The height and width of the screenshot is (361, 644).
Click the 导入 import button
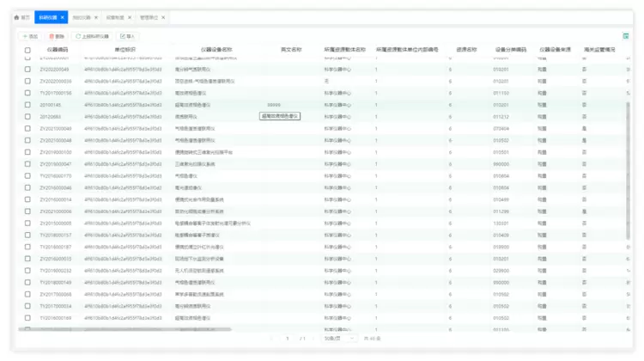128,36
